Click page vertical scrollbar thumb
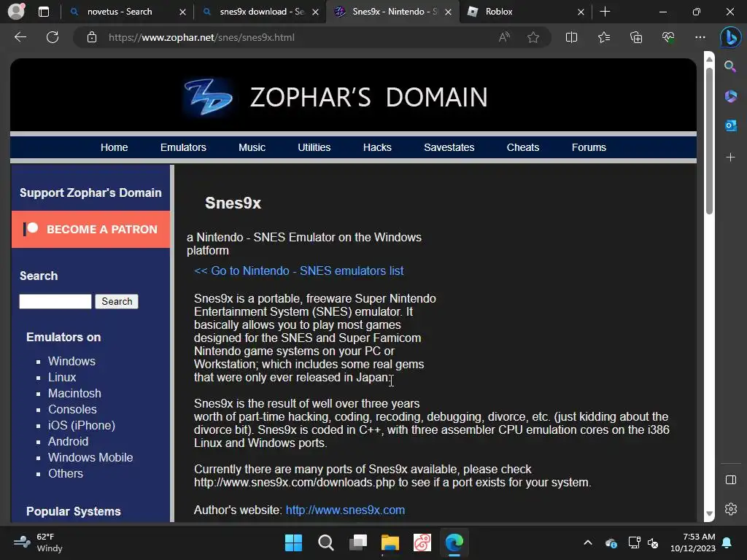747x560 pixels. coord(709,141)
